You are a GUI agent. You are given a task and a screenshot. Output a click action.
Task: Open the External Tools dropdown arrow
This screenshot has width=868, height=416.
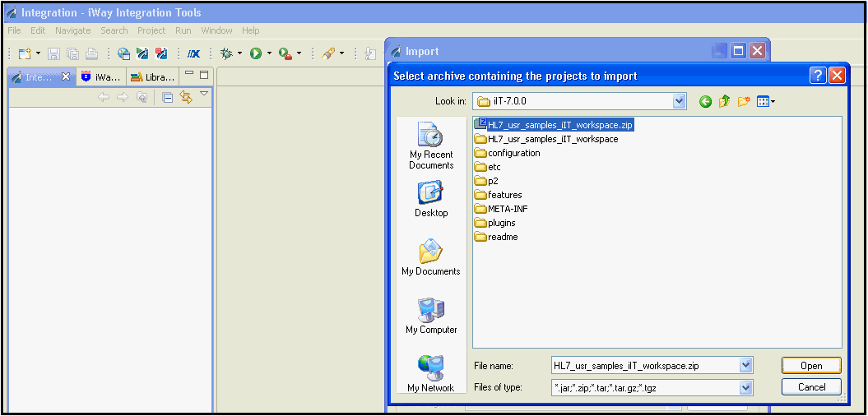click(299, 53)
